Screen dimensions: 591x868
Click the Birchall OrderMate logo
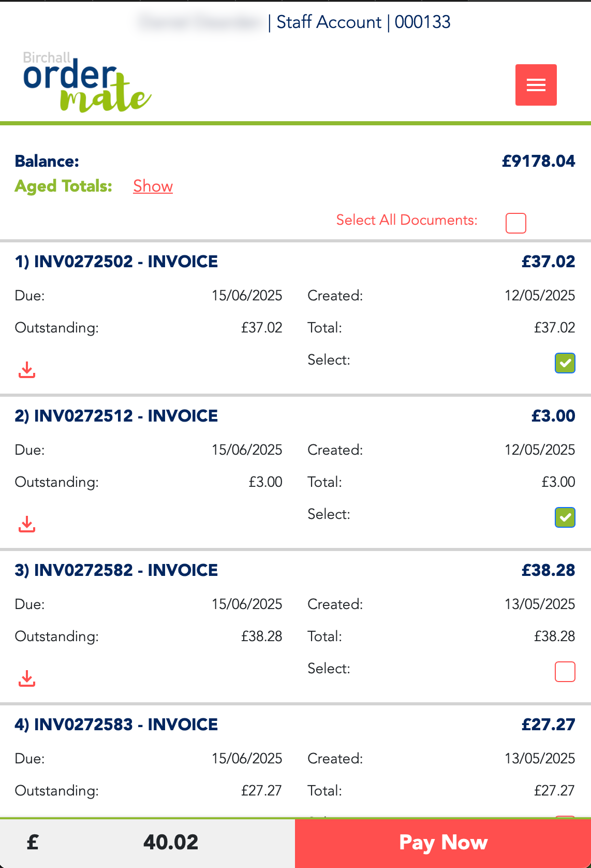(86, 82)
